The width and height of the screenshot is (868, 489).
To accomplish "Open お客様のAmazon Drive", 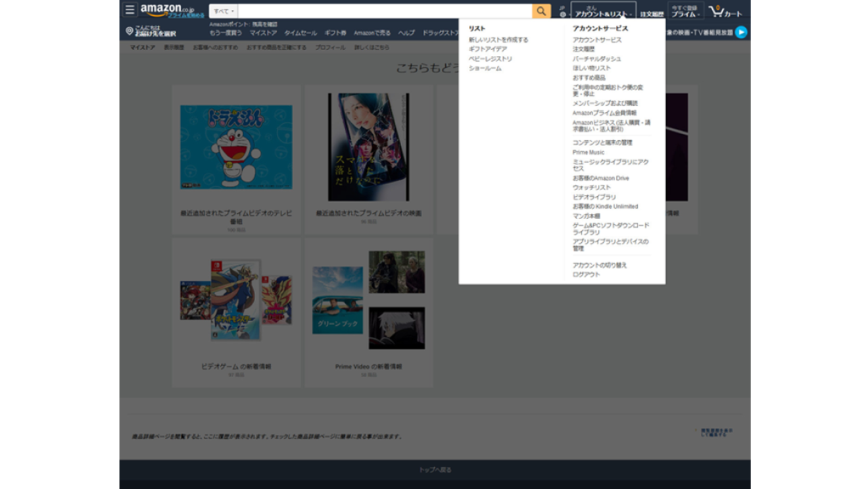I will pos(601,178).
